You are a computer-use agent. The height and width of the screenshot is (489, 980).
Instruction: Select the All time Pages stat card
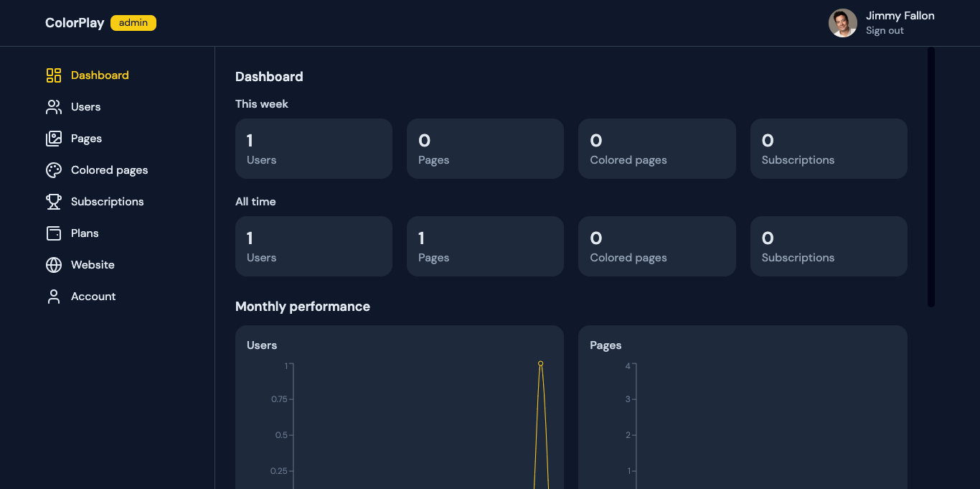(x=485, y=246)
